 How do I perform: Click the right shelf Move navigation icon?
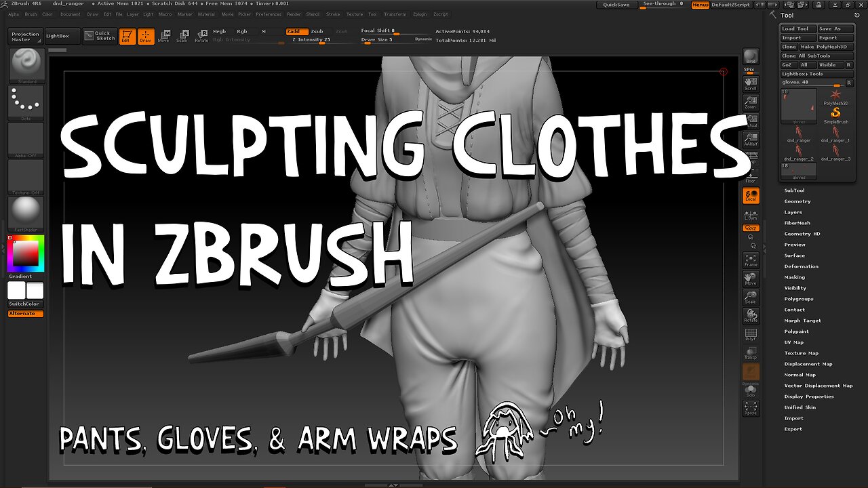coord(751,279)
